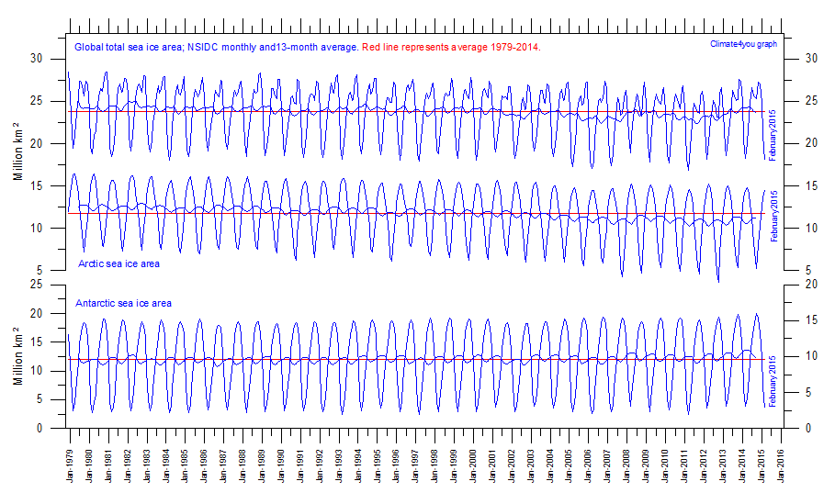Click the 'Jan-2012' x-axis label
Screen dimensions: 835x504
click(x=704, y=466)
